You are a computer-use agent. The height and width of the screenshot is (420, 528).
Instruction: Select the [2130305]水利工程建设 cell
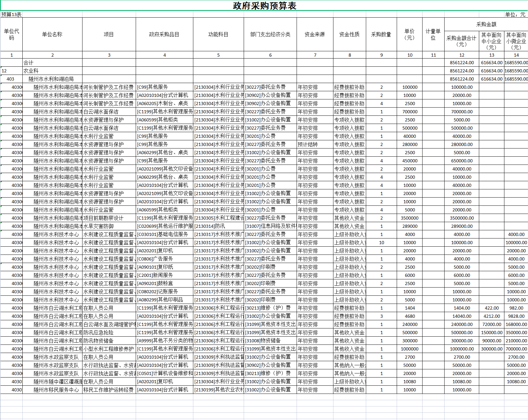point(219,218)
